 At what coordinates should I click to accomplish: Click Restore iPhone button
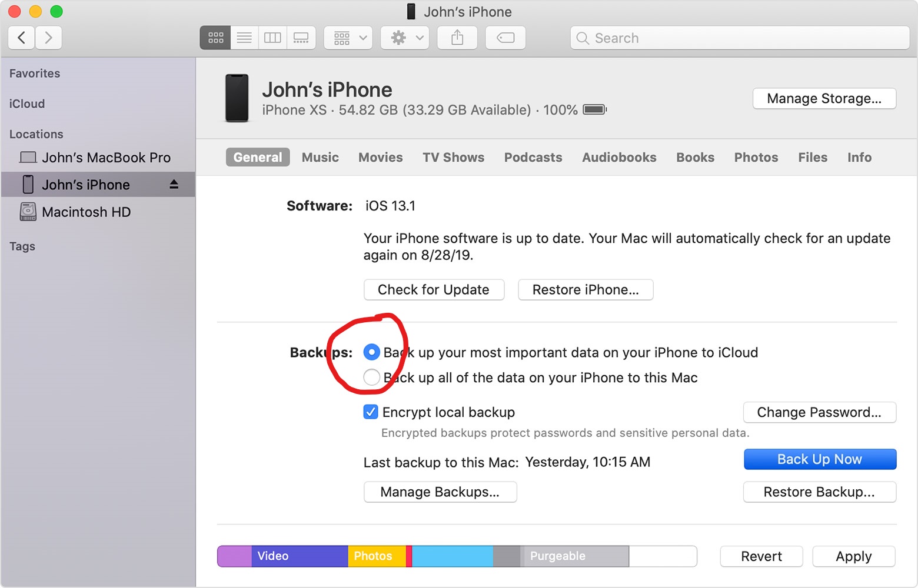pos(586,290)
